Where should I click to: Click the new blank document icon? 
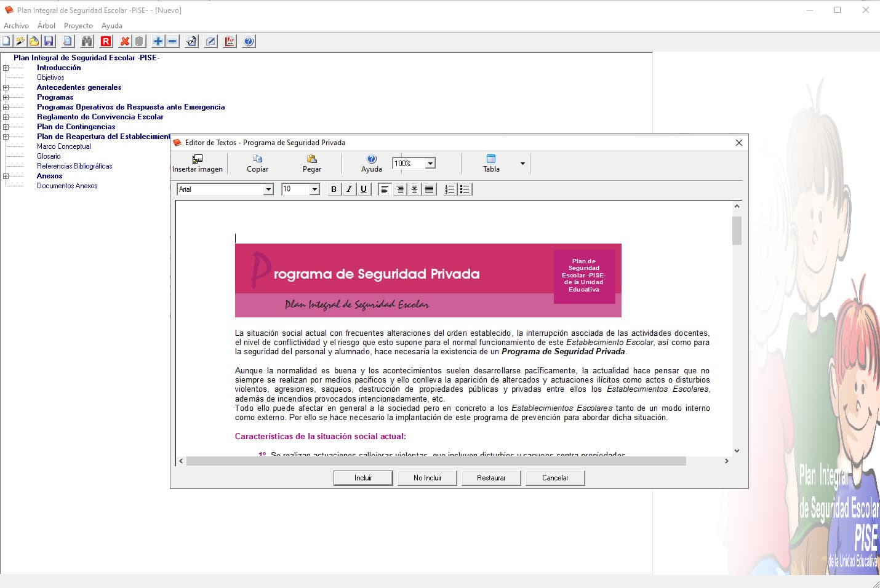(x=6, y=41)
